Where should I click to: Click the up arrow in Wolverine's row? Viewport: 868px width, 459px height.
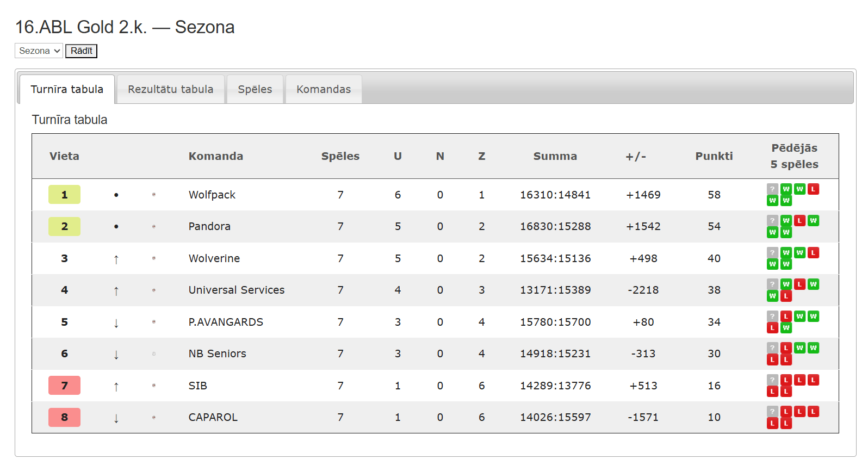pyautogui.click(x=116, y=259)
